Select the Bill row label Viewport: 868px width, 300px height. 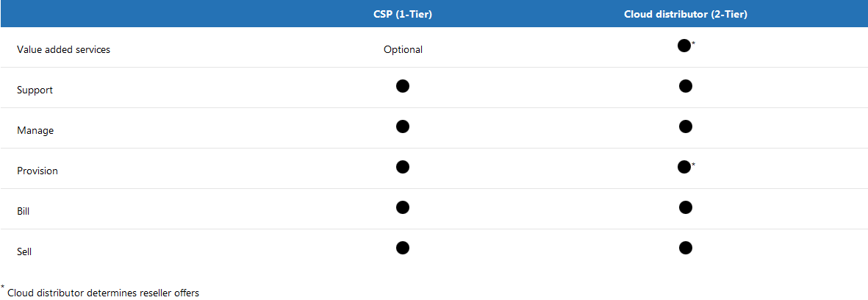(x=24, y=212)
